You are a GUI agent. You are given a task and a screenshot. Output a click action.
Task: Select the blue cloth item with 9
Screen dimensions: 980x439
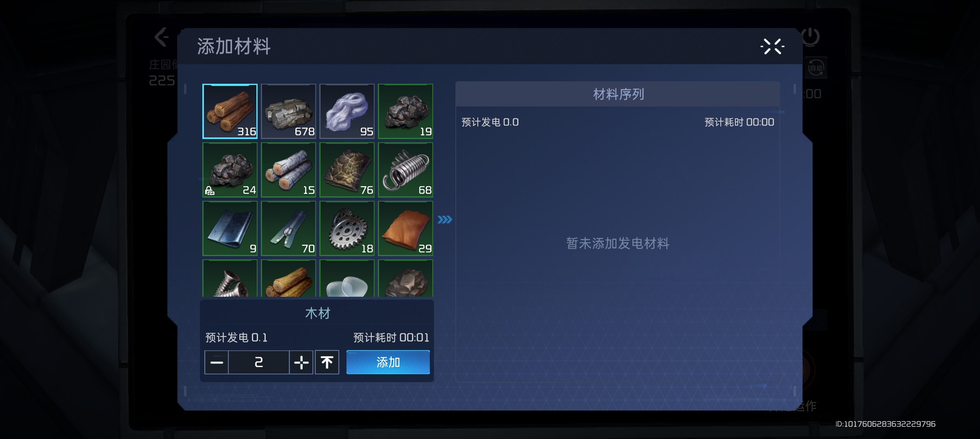click(230, 228)
